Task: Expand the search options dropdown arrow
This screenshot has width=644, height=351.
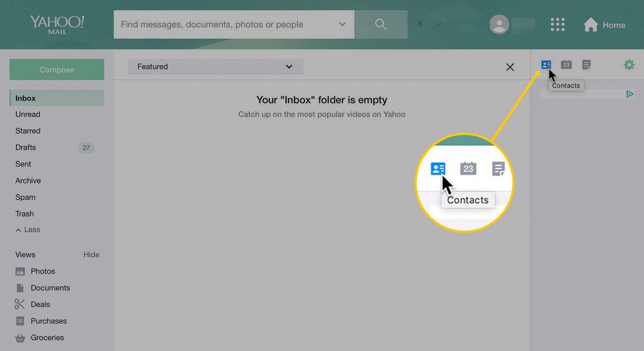Action: [342, 24]
